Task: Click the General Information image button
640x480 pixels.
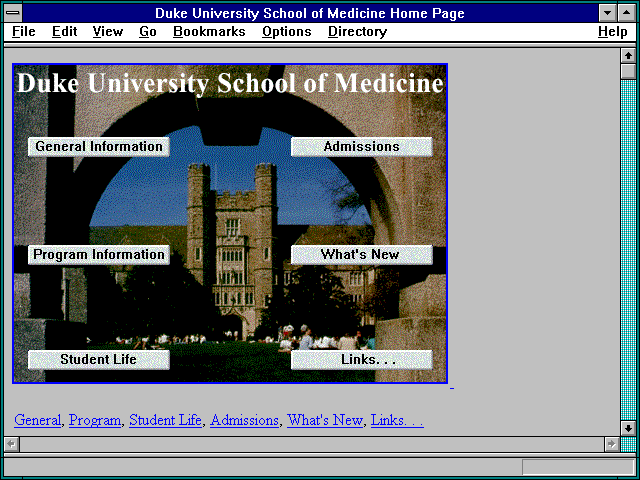Action: pos(99,147)
